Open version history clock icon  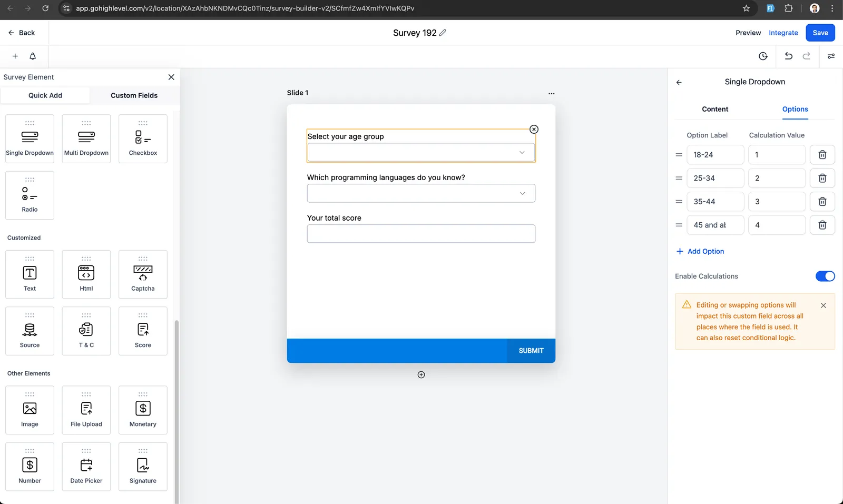click(763, 56)
